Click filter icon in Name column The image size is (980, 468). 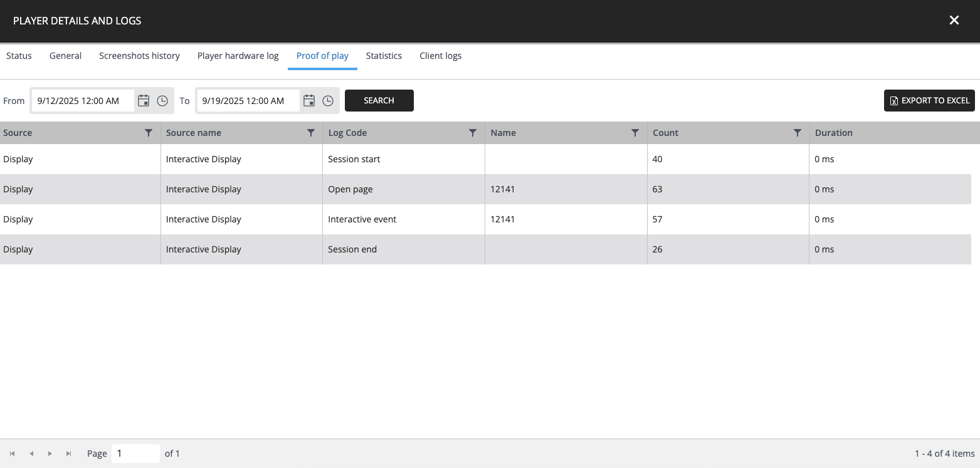tap(635, 133)
